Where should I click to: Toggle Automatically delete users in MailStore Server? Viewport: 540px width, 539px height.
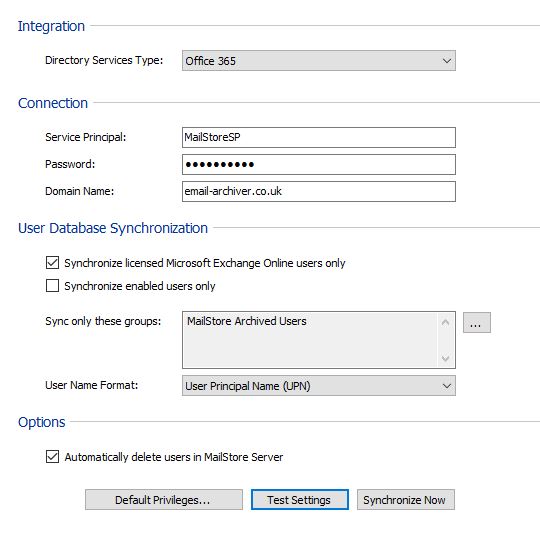(x=52, y=456)
